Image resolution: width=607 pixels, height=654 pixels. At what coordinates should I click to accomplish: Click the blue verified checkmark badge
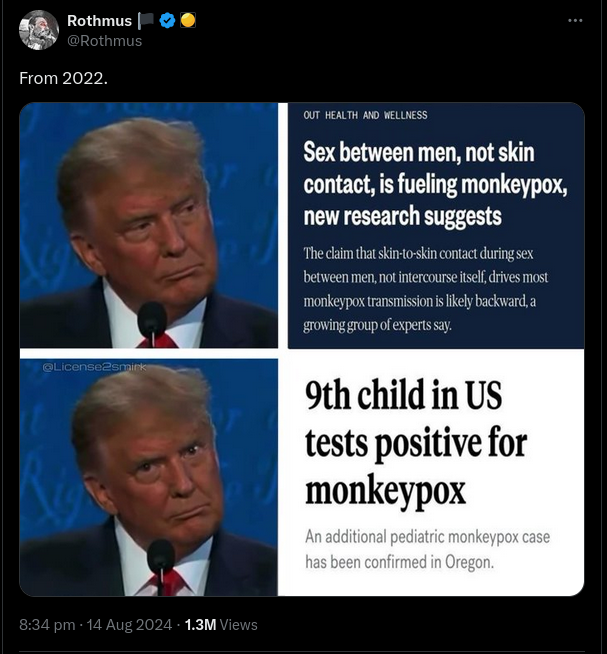click(167, 20)
